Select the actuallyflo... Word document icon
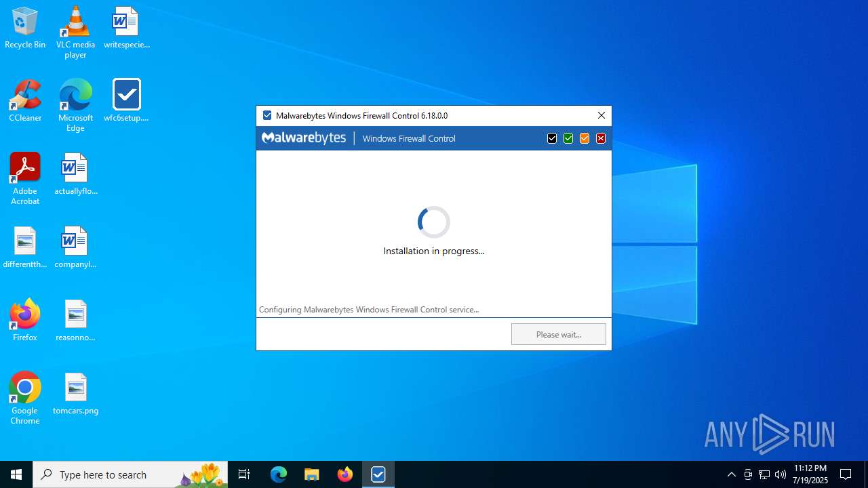The width and height of the screenshot is (868, 488). (75, 174)
